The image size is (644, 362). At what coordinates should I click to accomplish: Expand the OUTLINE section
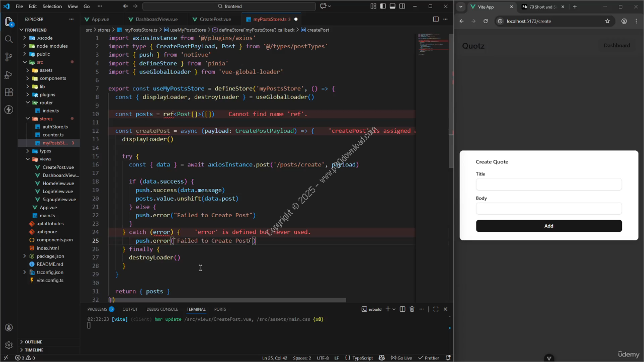34,342
